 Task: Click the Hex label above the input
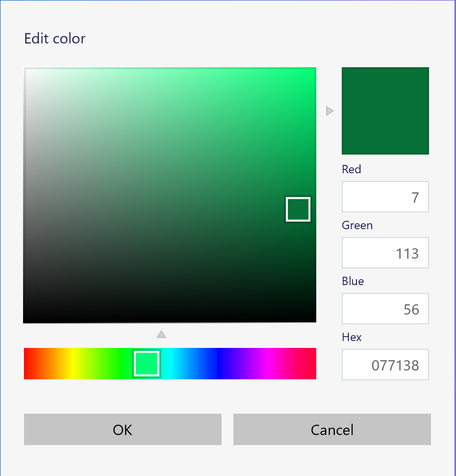pos(352,337)
